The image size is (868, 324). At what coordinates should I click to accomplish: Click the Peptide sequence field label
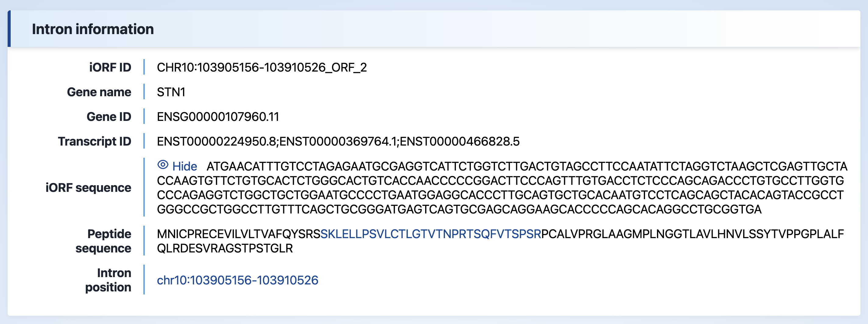pyautogui.click(x=103, y=241)
